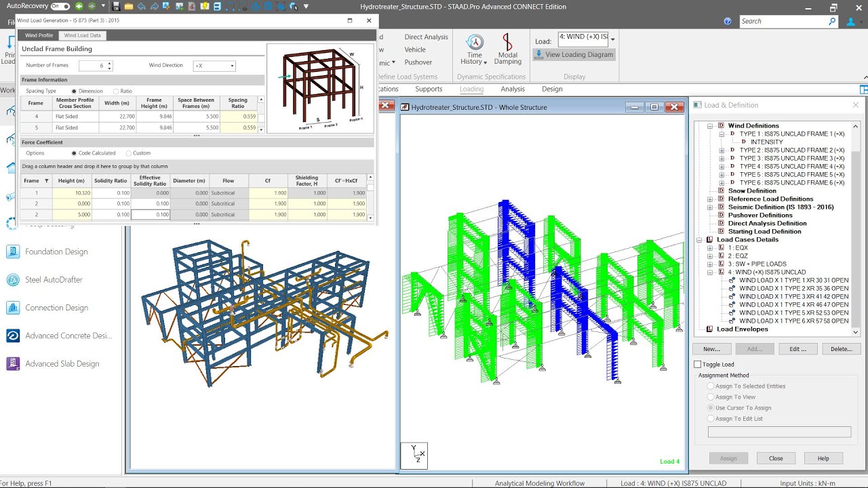Open the Advanced Concrete Design workflow icon
868x488 pixels.
click(13, 335)
